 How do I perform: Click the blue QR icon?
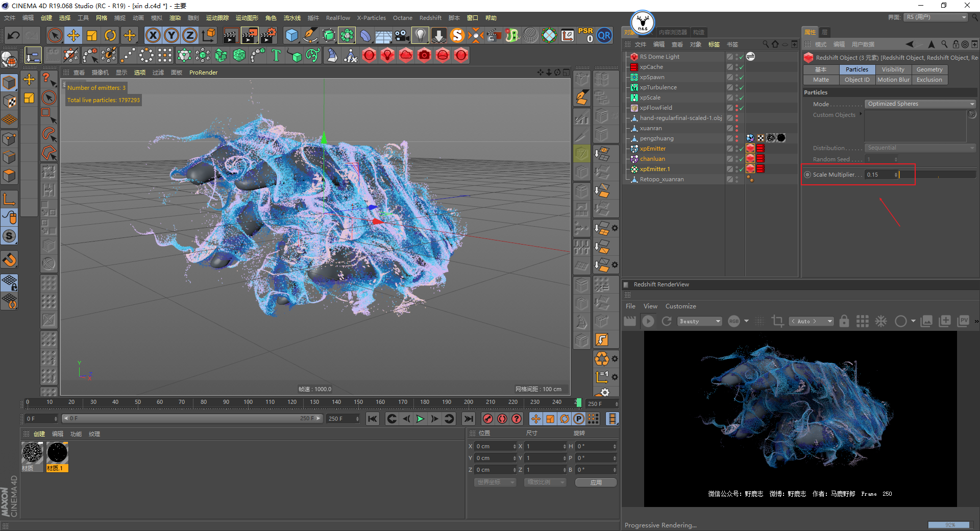604,35
